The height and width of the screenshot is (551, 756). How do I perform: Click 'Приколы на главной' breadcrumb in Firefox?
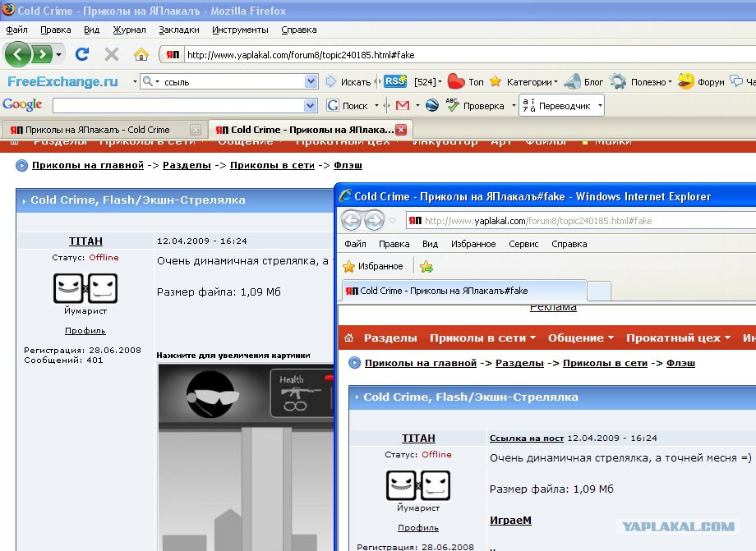(x=88, y=165)
